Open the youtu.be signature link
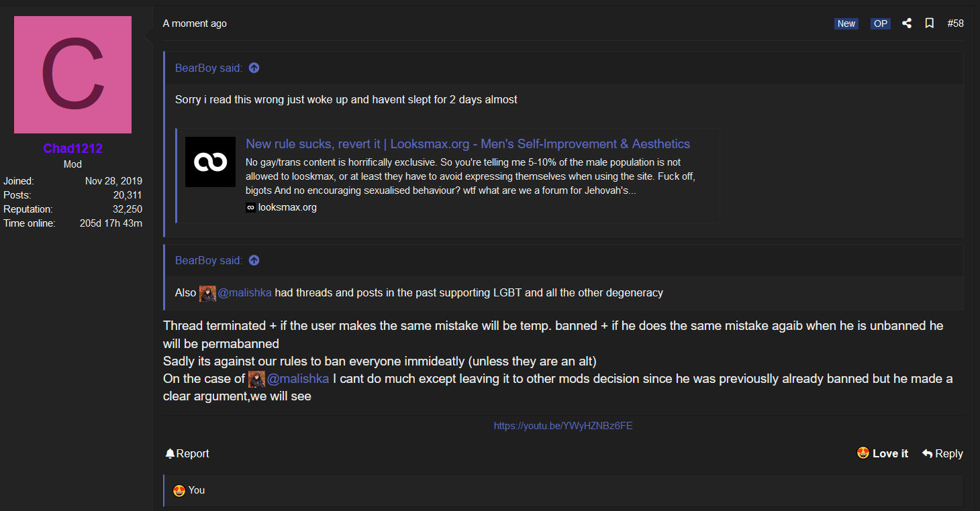The image size is (980, 511). [563, 426]
